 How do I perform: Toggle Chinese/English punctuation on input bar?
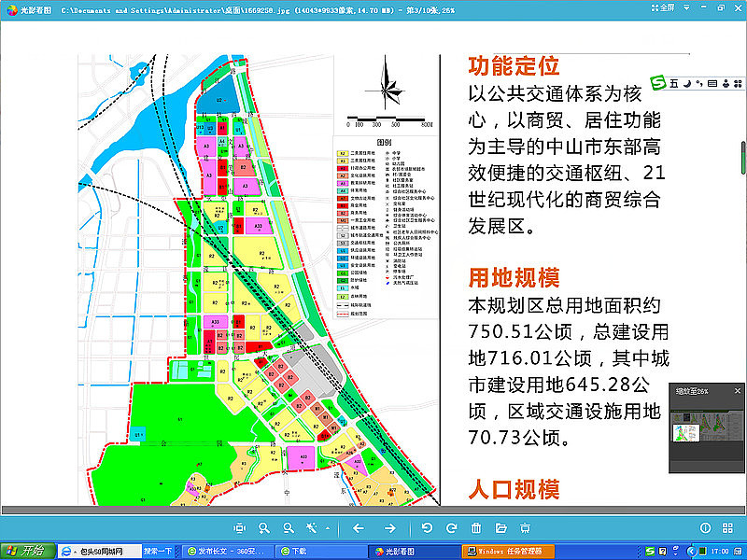(699, 84)
